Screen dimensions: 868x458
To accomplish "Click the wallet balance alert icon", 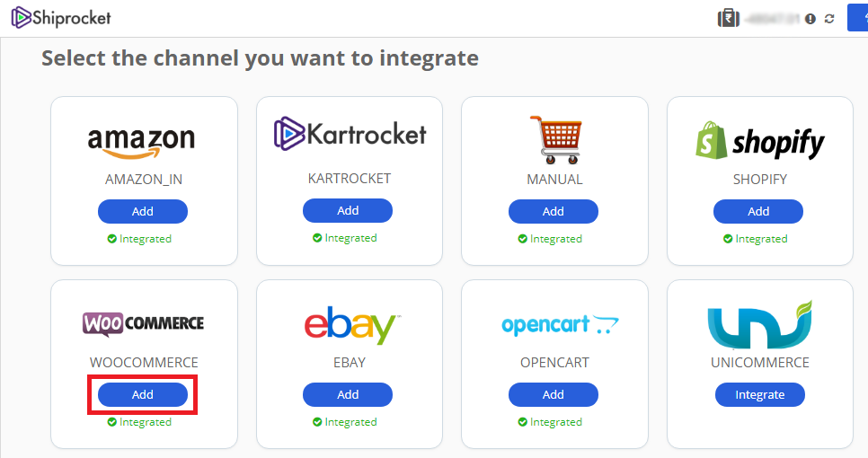I will [x=810, y=19].
